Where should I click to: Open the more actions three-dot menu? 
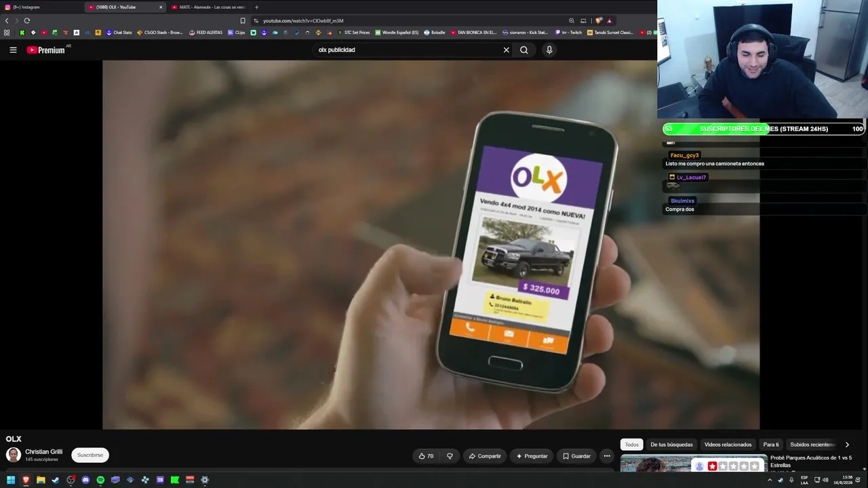point(607,456)
